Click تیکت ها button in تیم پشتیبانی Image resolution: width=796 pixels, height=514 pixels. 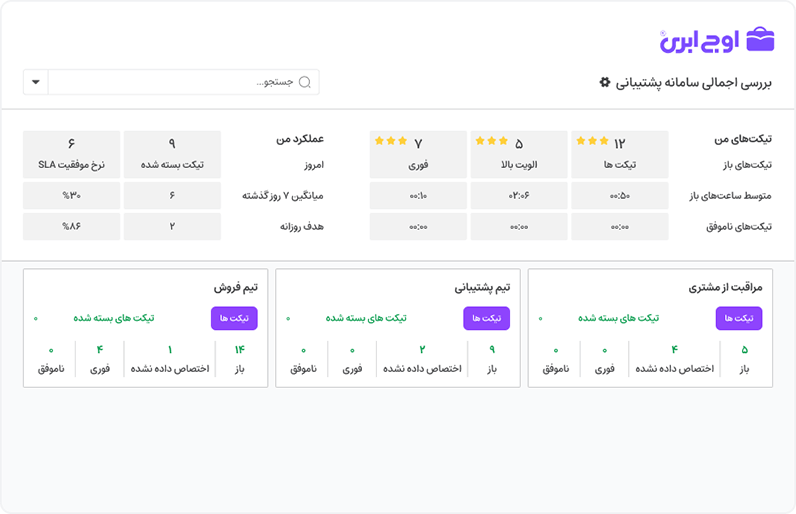[x=486, y=318]
